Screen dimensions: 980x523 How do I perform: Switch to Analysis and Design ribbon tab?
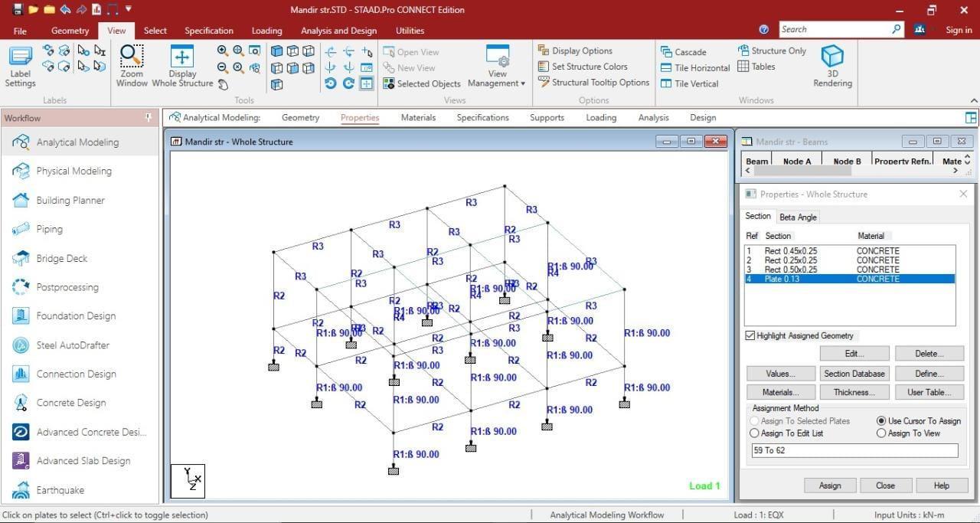(x=338, y=31)
